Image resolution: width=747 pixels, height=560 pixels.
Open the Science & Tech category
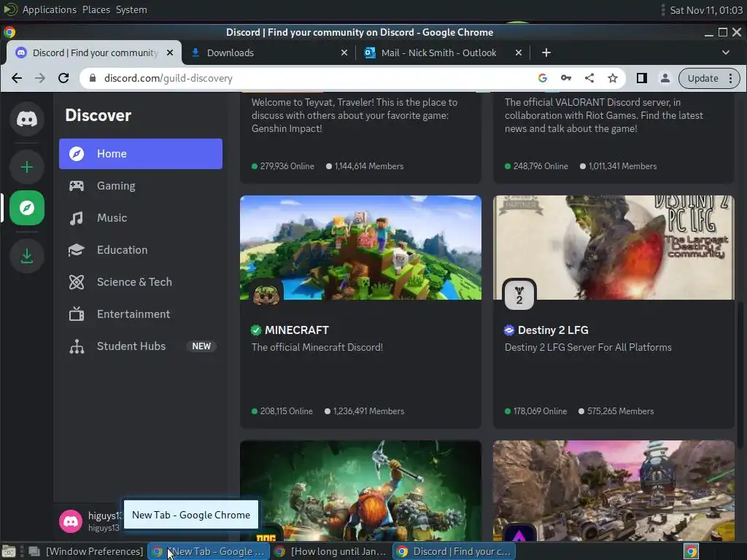click(x=141, y=282)
